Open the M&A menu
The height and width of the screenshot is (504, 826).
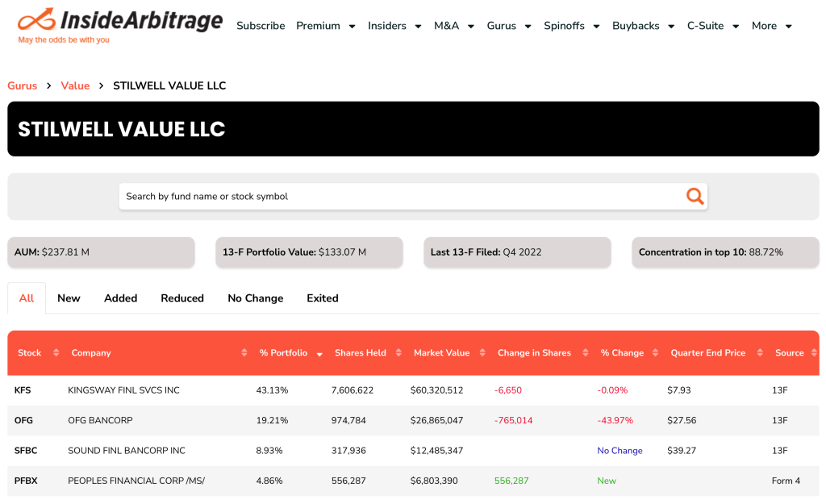446,26
